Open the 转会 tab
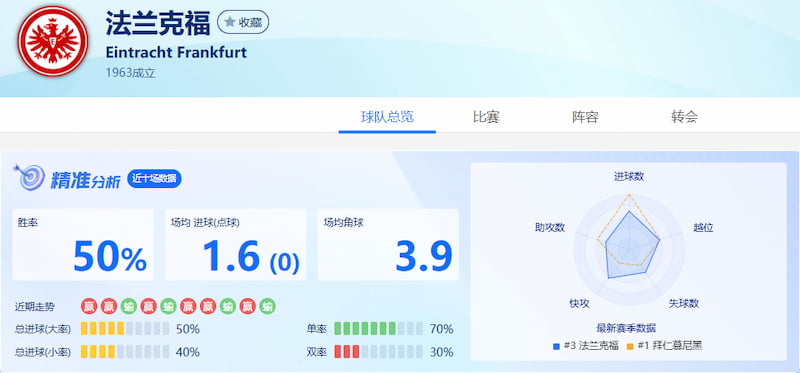Viewport: 800px width, 373px height. 684,117
